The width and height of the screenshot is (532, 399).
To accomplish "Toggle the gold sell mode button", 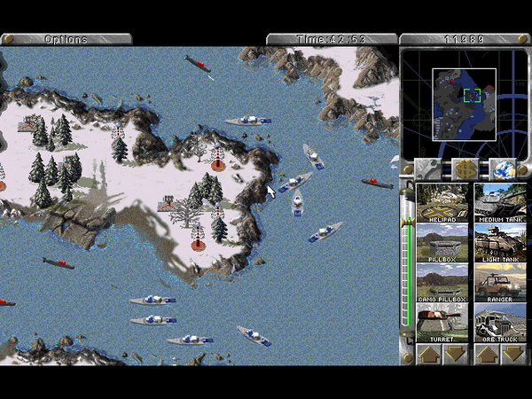I will 465,168.
